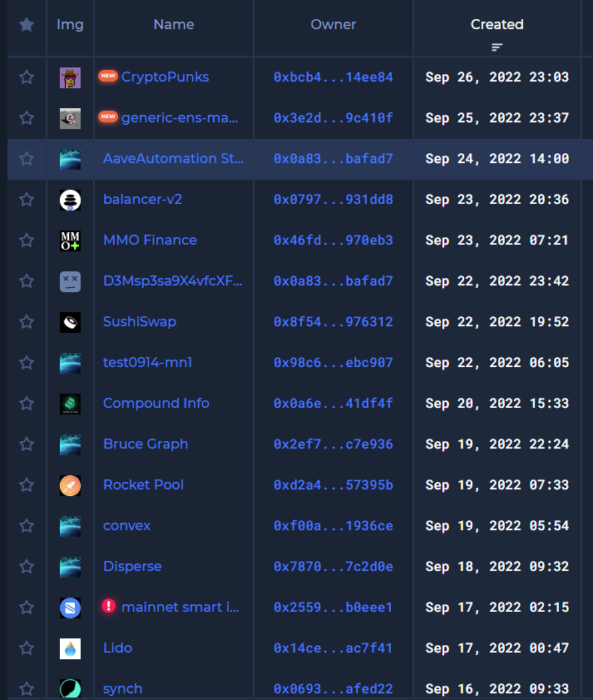Open the MMO Finance subgraph link
The width and height of the screenshot is (593, 700).
coord(150,241)
